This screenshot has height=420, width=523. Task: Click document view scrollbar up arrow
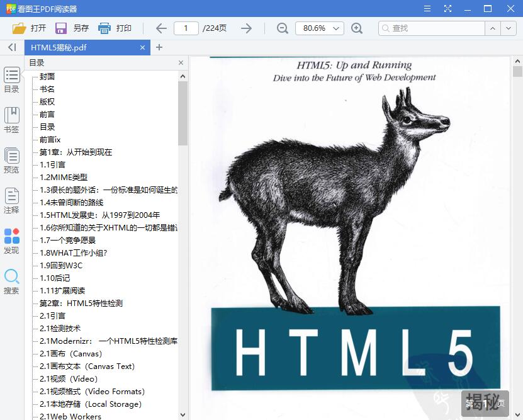pos(517,61)
